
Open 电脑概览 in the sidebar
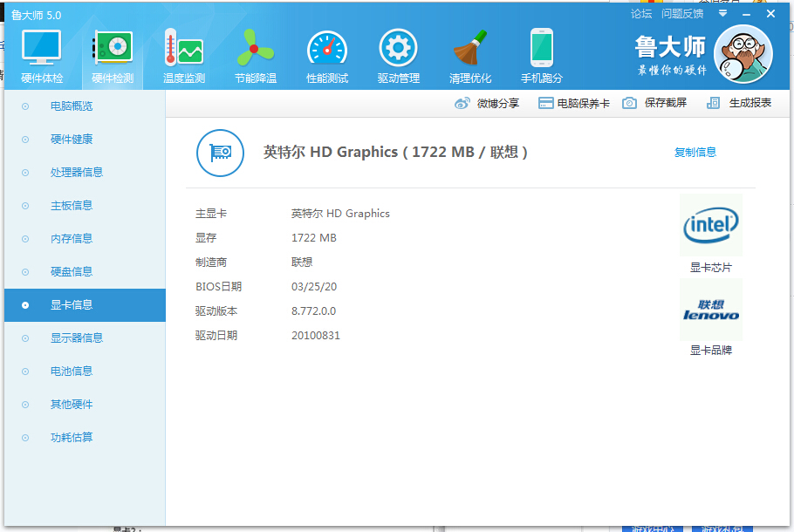tap(85, 106)
